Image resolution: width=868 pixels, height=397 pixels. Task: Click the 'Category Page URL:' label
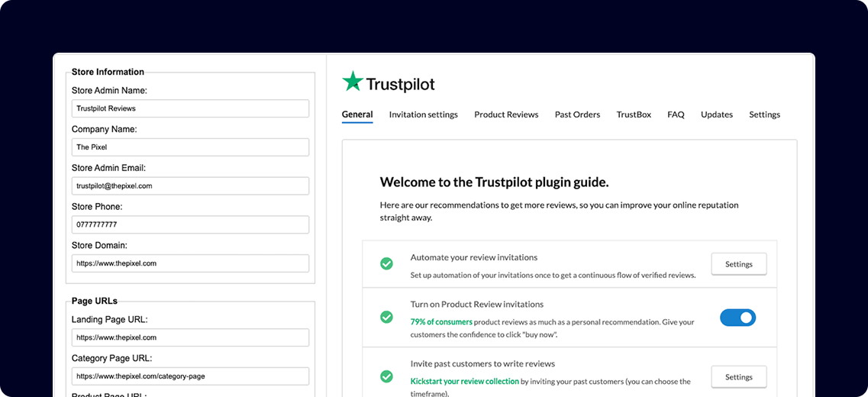pos(111,358)
